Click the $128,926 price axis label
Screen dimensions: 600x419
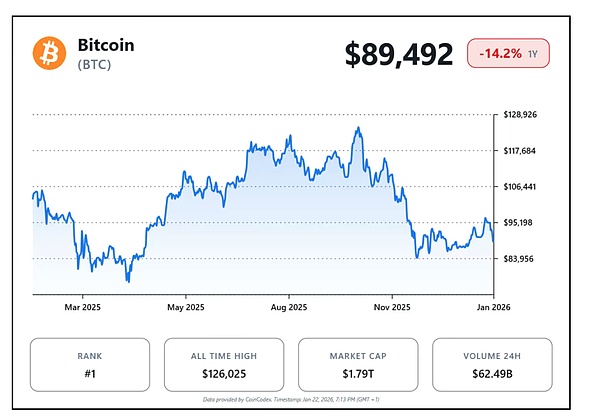coord(522,115)
